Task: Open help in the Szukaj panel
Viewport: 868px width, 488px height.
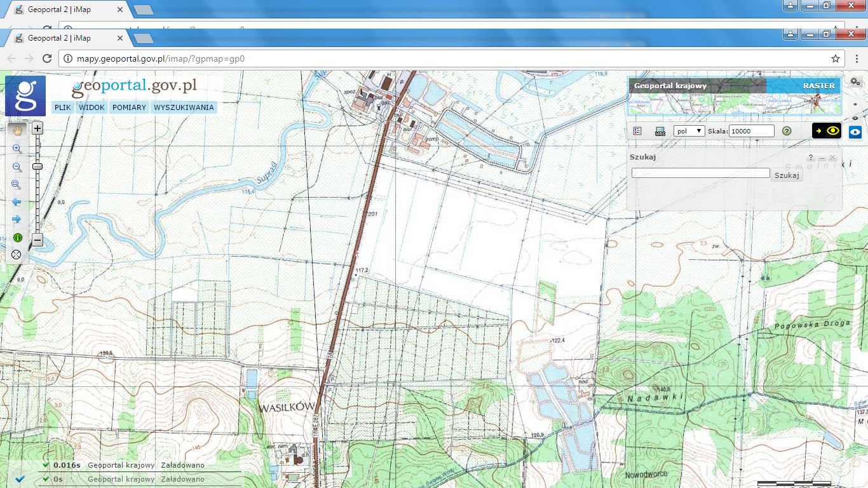Action: click(x=811, y=158)
